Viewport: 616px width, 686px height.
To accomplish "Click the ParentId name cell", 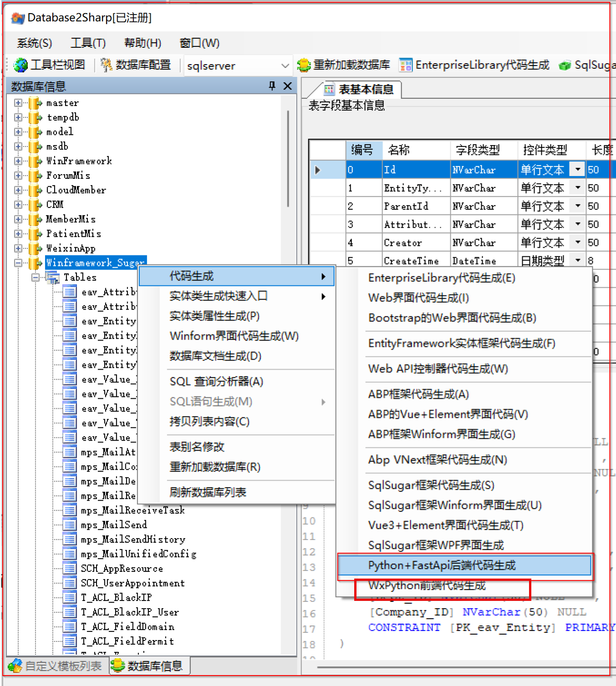I will [416, 206].
